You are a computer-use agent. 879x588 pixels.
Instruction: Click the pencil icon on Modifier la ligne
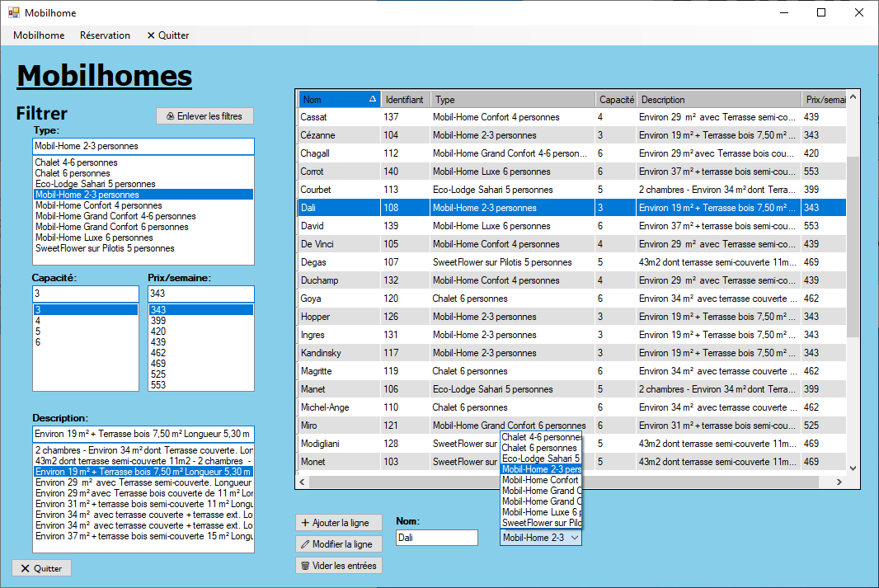[x=305, y=544]
